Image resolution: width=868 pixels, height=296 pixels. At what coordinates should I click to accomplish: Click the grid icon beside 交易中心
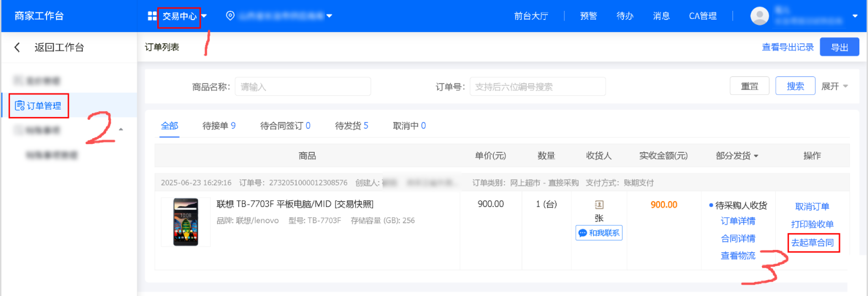coord(152,16)
